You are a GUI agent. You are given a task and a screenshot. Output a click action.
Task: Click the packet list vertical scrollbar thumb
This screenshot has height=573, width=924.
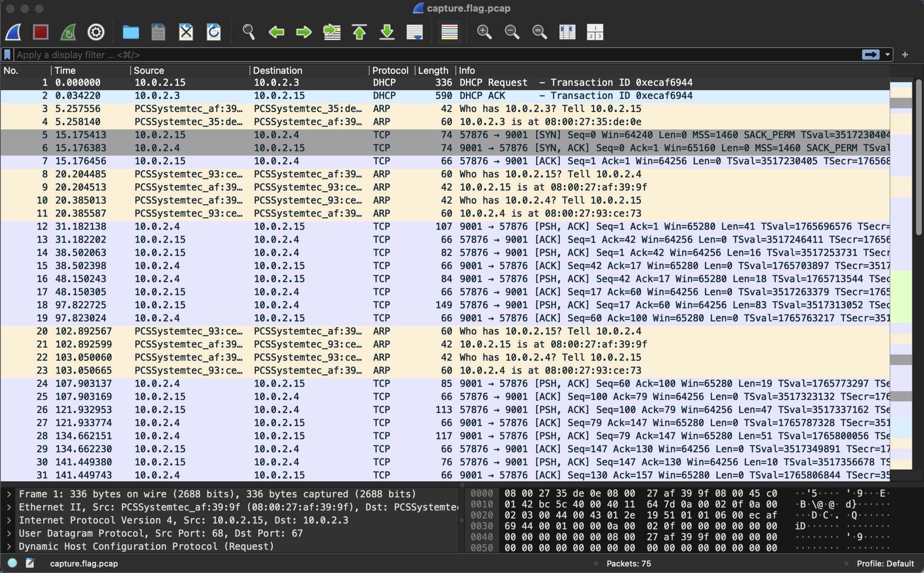coord(920,157)
